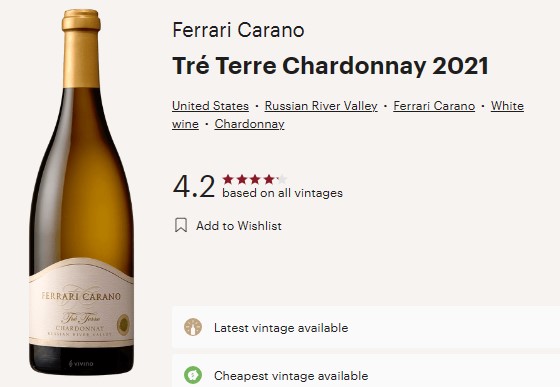Click the 4.2 rating score
This screenshot has height=387, width=560.
click(x=194, y=186)
